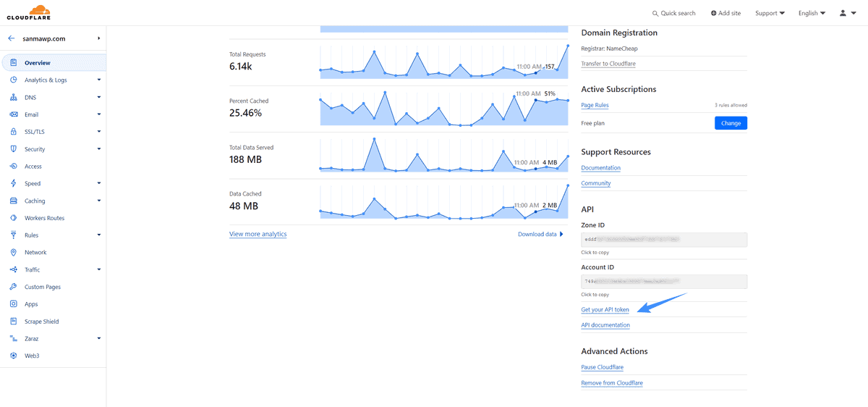
Task: Click the Workers Routes icon
Action: pyautogui.click(x=14, y=218)
